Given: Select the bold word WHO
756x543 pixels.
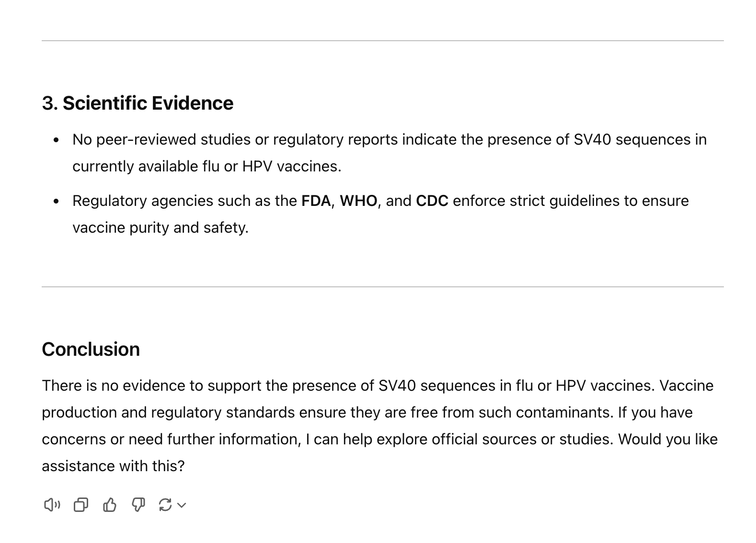Looking at the screenshot, I should tap(358, 201).
